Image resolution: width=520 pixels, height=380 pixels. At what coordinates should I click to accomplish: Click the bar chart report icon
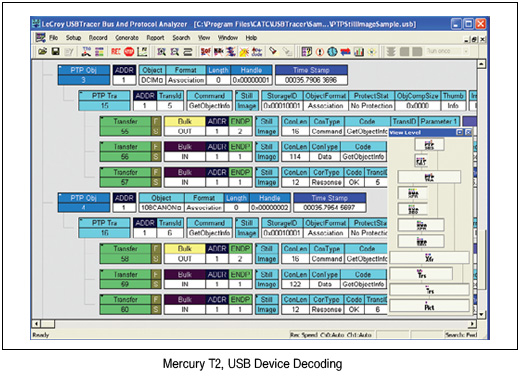[x=359, y=52]
